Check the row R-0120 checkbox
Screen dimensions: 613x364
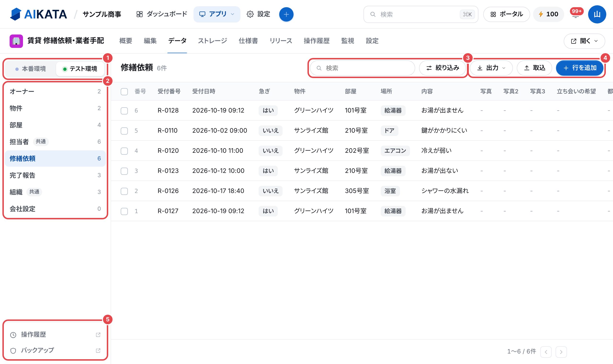124,151
